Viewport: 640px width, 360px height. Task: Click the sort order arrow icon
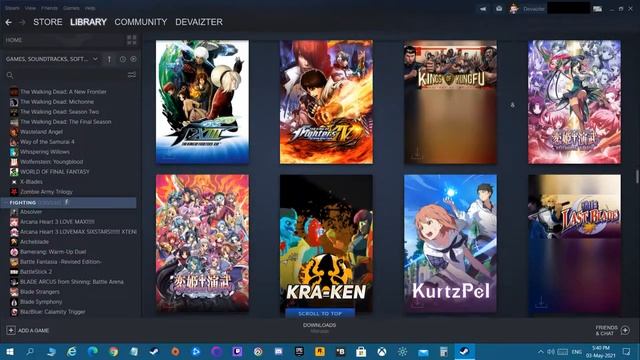[x=109, y=59]
